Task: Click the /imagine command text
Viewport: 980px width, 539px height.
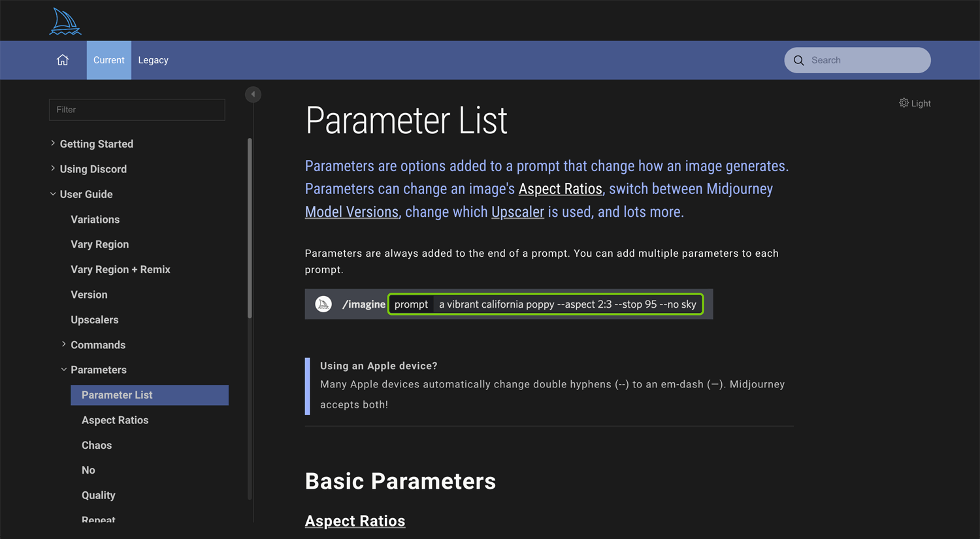Action: click(x=364, y=304)
